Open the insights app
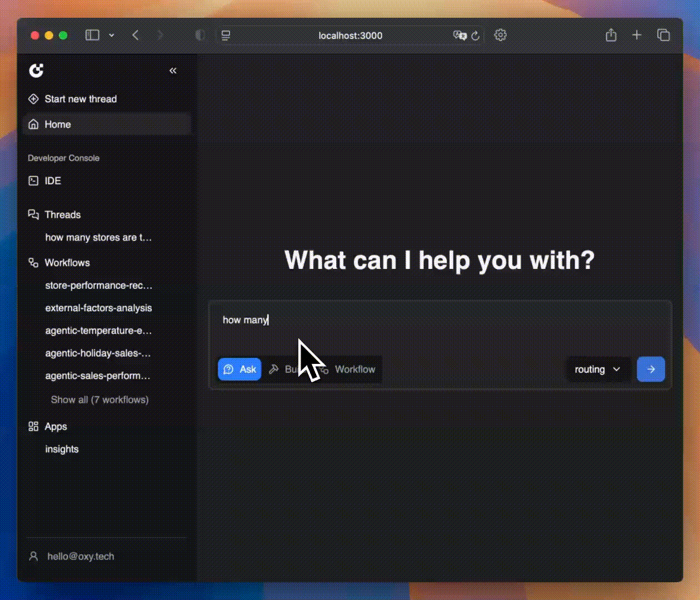The image size is (700, 600). coord(62,449)
